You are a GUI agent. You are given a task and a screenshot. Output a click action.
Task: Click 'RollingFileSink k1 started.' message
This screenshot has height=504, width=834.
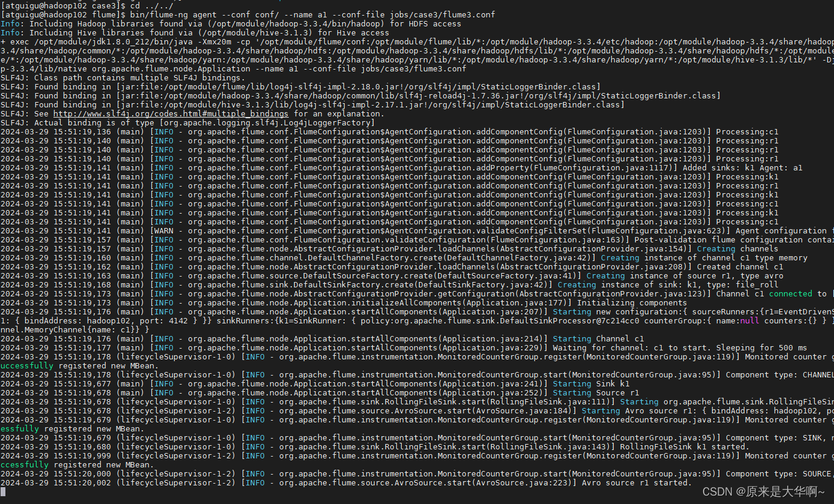click(685, 447)
